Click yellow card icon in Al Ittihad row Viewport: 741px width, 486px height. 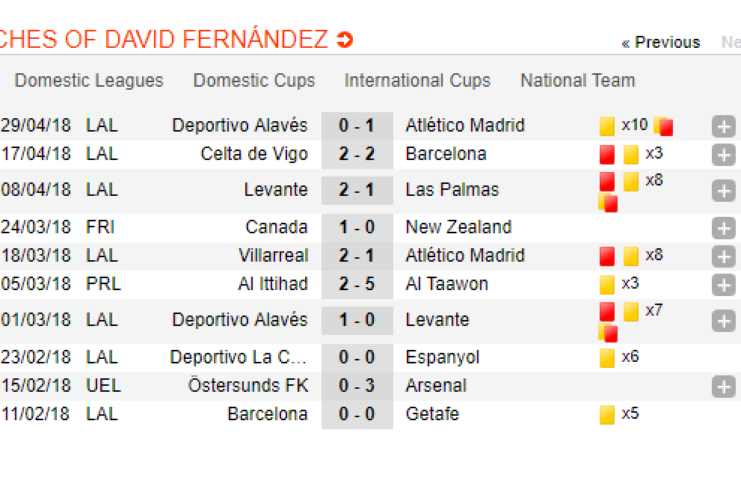click(x=607, y=285)
